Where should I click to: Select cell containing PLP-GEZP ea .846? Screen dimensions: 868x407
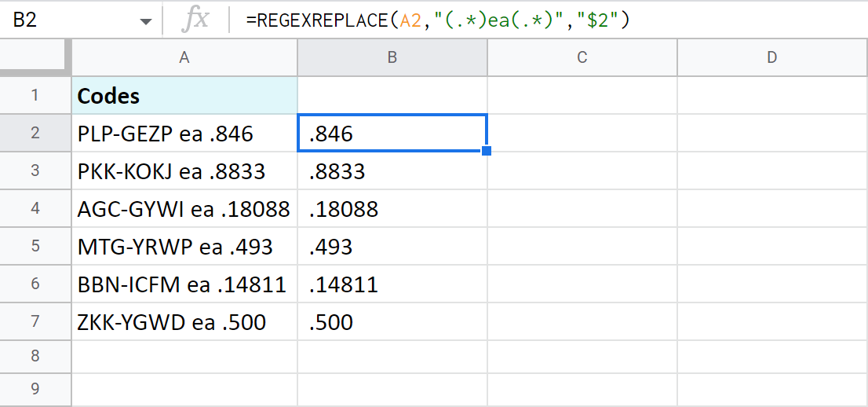tap(184, 134)
